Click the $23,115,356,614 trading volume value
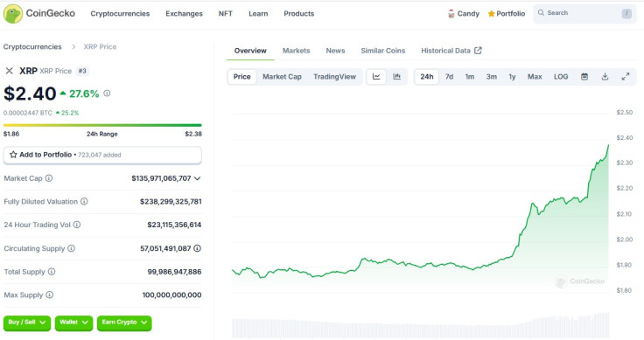This screenshot has height=340, width=644. coord(174,225)
